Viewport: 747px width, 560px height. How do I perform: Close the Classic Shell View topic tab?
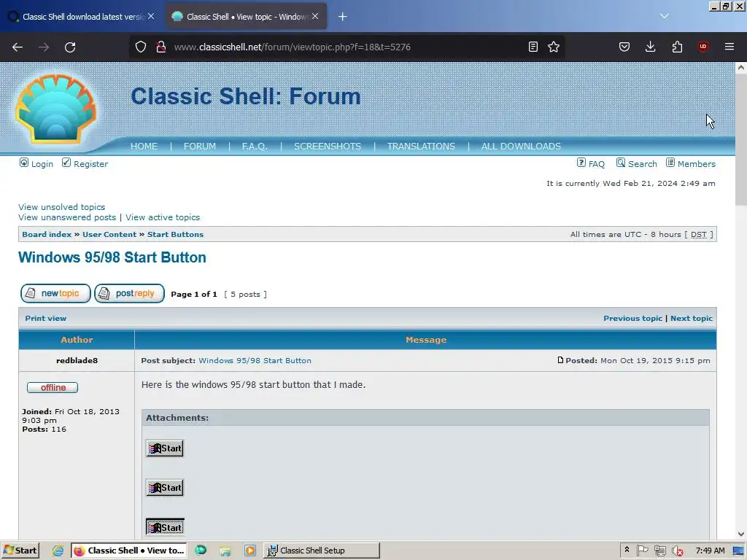coord(315,16)
